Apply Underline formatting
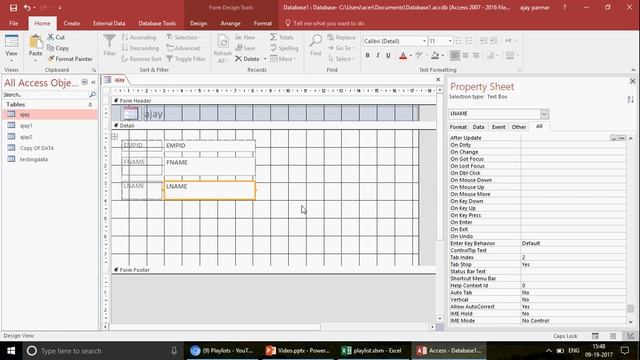Screen dimensions: 640x360 (388, 55)
